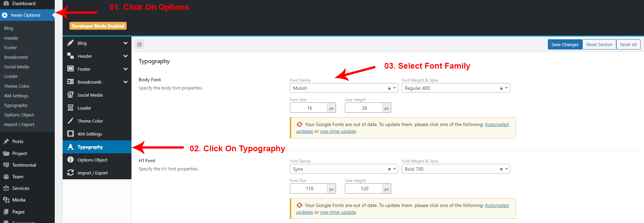Click the Import / Export refresh icon
Screen dimensions: 644x223
click(x=70, y=173)
